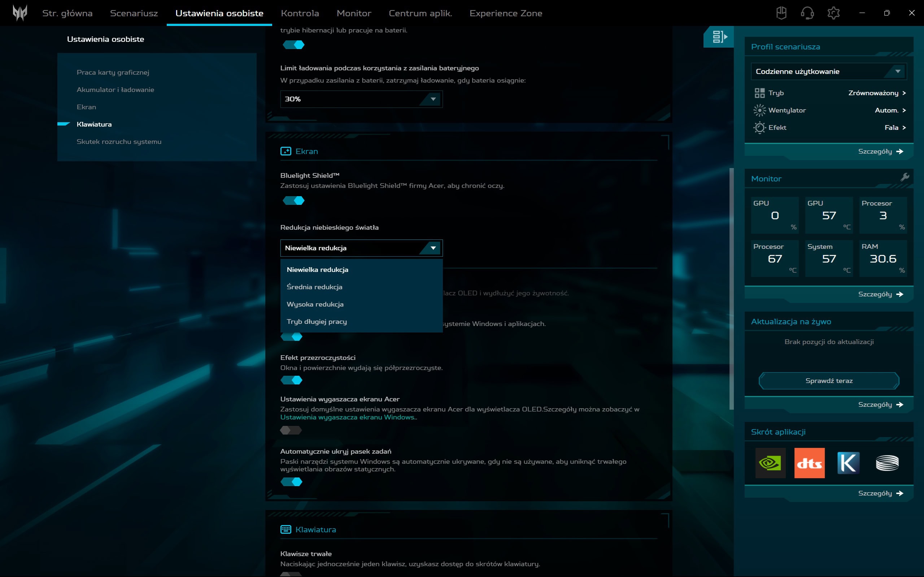Switch to the Scenariusz tab
924x577 pixels.
134,13
